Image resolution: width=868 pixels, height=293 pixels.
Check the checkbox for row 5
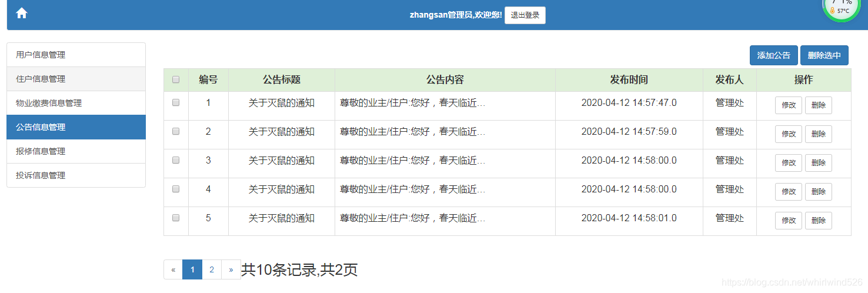176,218
